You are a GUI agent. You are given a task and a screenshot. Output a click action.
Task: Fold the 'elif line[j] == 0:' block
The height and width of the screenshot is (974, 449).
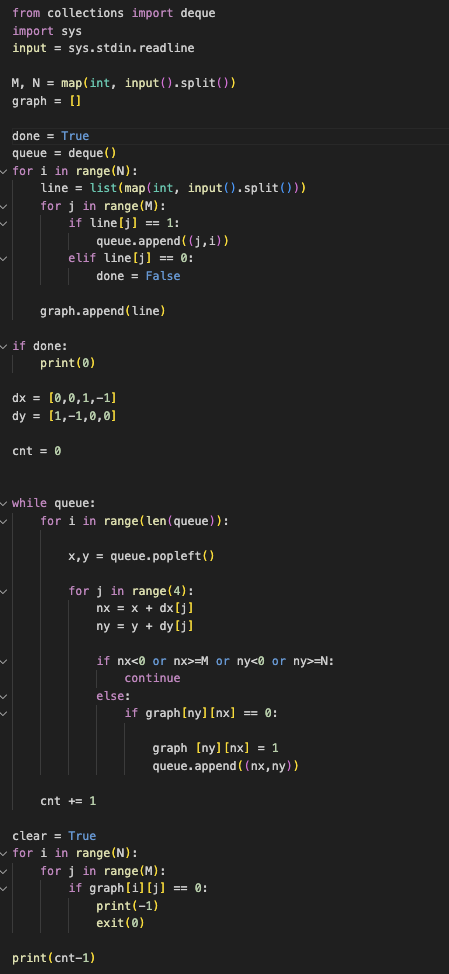4,258
